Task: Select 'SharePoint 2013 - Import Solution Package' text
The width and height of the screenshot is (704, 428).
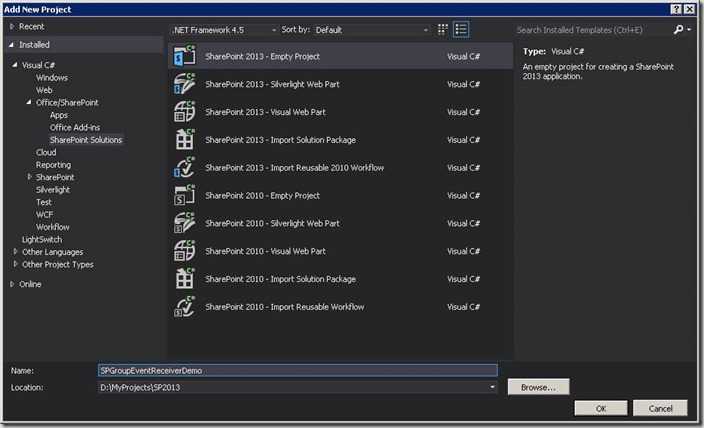Action: [x=280, y=140]
